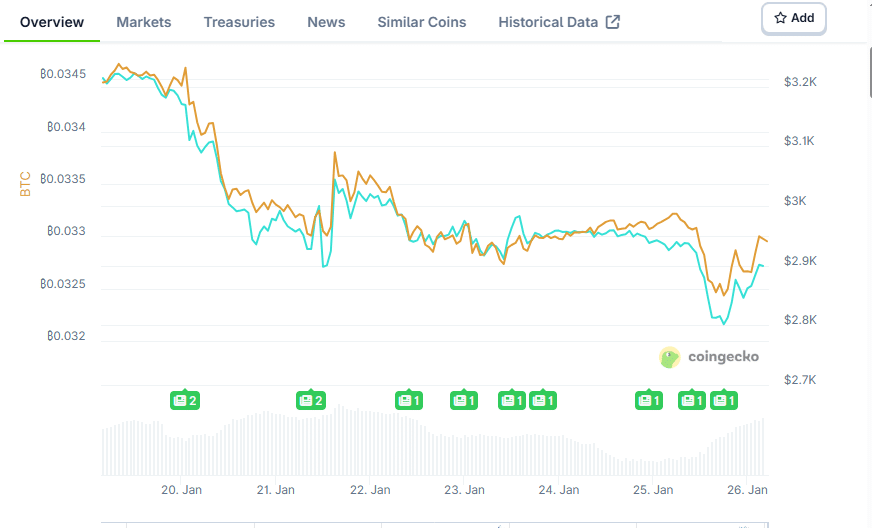Open the news marker showing 2 near 20 Jan

coord(185,400)
